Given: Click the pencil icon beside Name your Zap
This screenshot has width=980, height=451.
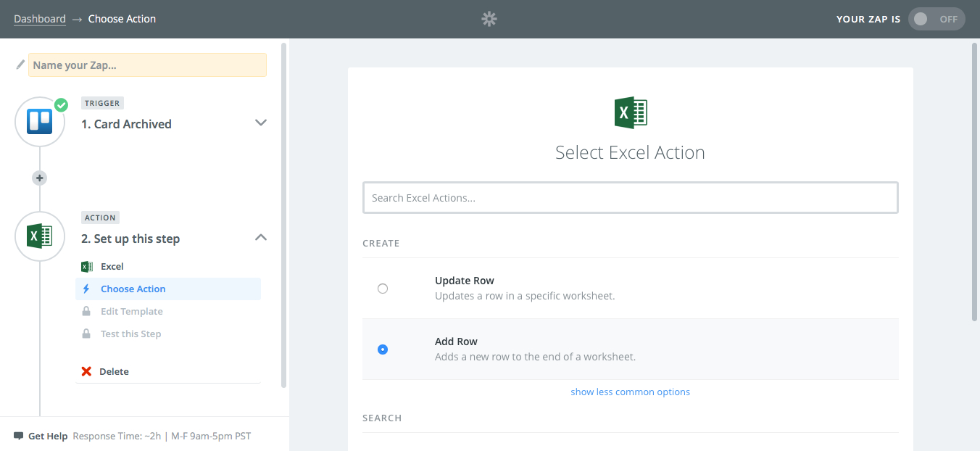Looking at the screenshot, I should (x=20, y=65).
